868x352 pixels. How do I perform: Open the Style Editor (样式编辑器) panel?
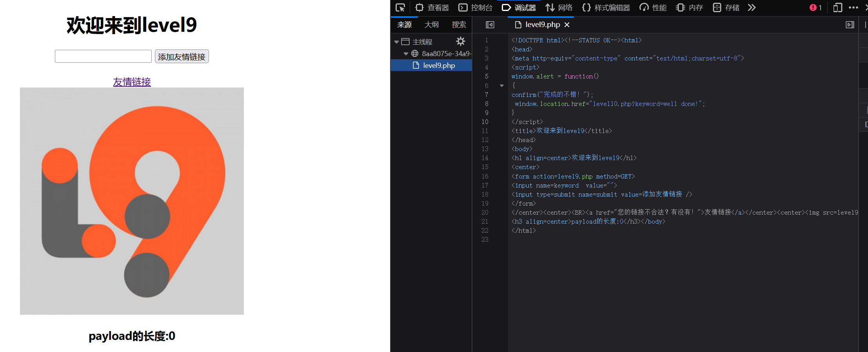tap(606, 7)
